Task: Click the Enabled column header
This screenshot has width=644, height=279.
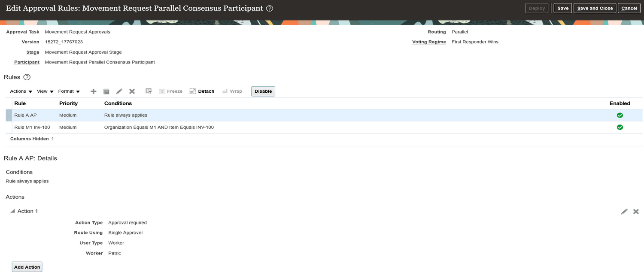Action: pos(620,103)
